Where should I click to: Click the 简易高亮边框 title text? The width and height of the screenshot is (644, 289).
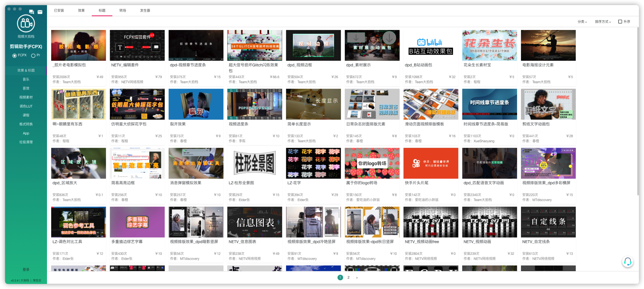pyautogui.click(x=123, y=183)
